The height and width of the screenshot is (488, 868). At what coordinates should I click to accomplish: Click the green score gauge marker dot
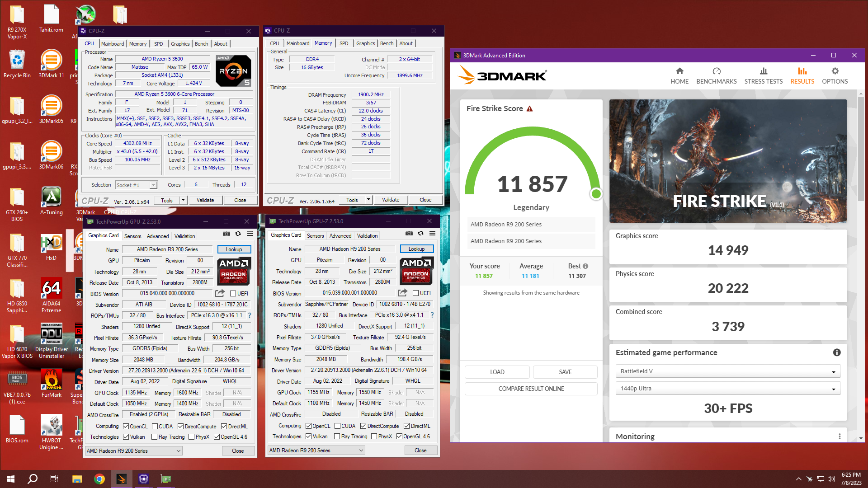(x=596, y=194)
